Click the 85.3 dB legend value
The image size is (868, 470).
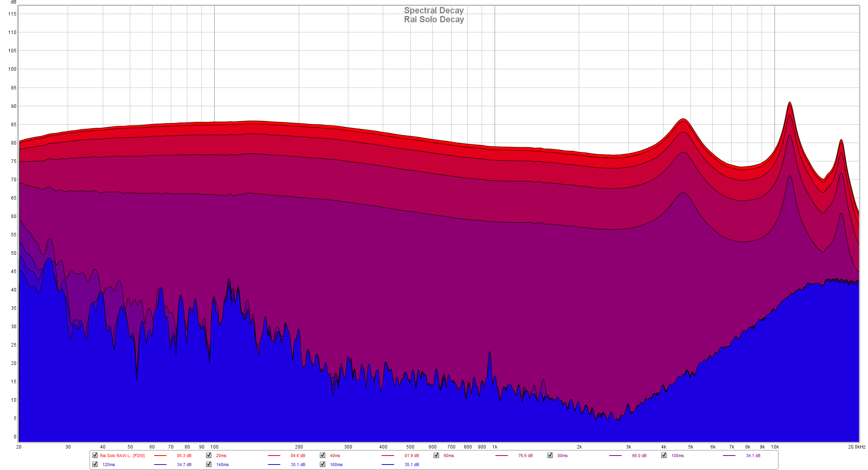(x=184, y=456)
